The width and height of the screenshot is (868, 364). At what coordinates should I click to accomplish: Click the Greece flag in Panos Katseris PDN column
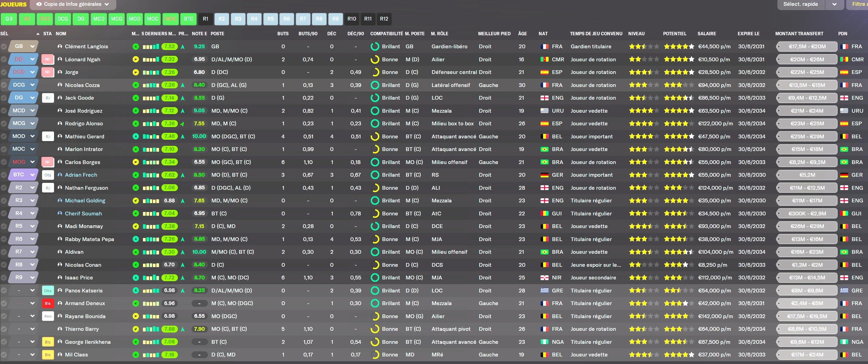pyautogui.click(x=844, y=291)
